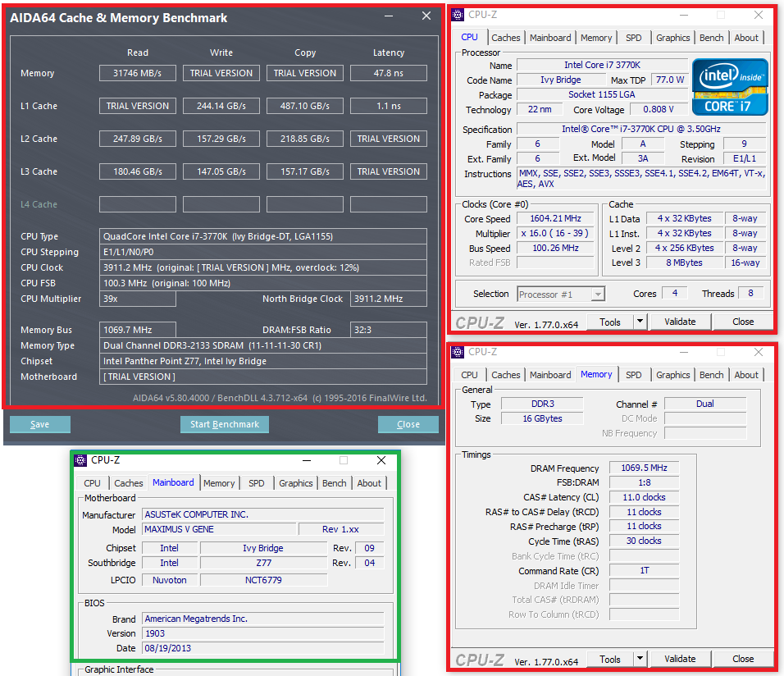The width and height of the screenshot is (784, 676).
Task: Click the CPU-Z title icon in the Mainboard window
Action: 80,460
